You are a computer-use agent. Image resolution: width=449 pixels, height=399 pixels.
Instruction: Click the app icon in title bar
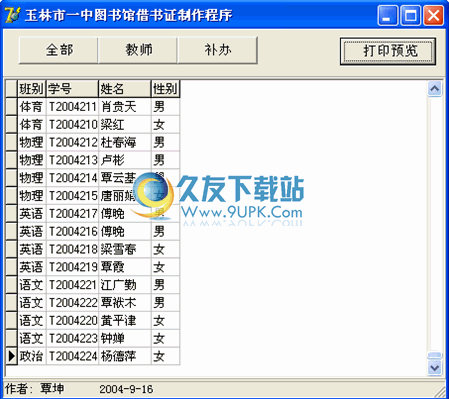(x=12, y=15)
